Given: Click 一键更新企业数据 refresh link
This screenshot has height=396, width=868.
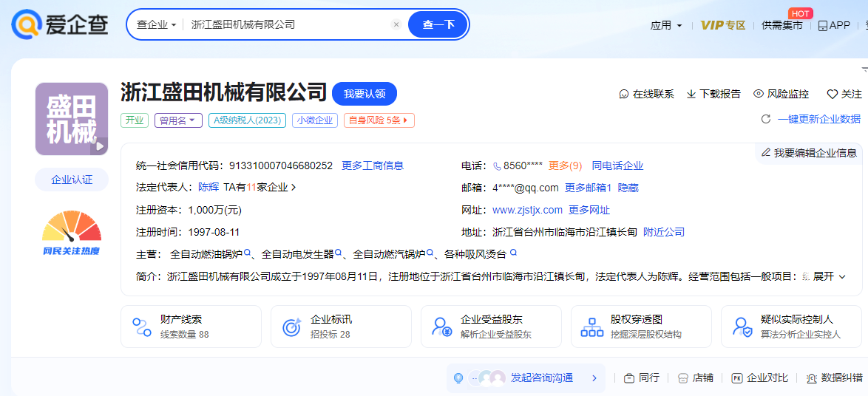Looking at the screenshot, I should (812, 119).
